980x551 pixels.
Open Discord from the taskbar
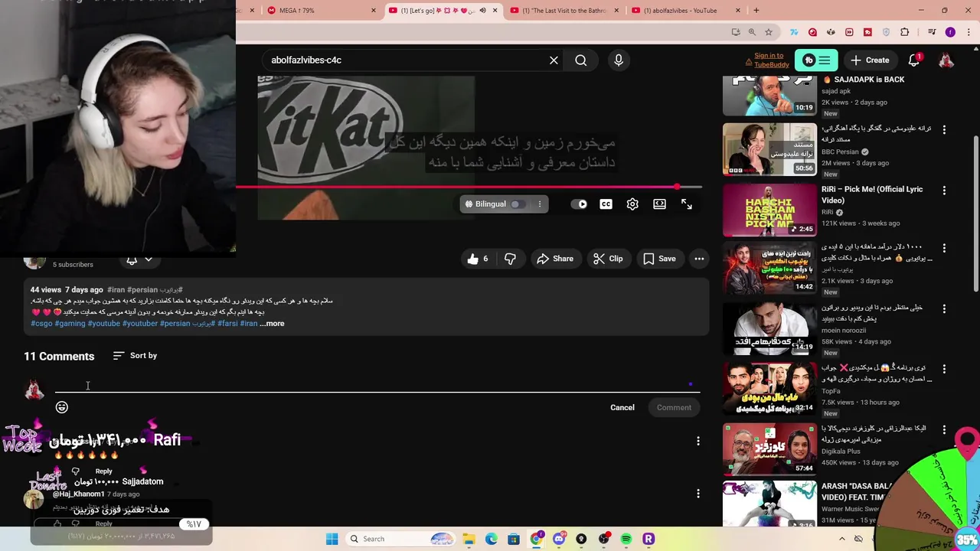pyautogui.click(x=559, y=539)
